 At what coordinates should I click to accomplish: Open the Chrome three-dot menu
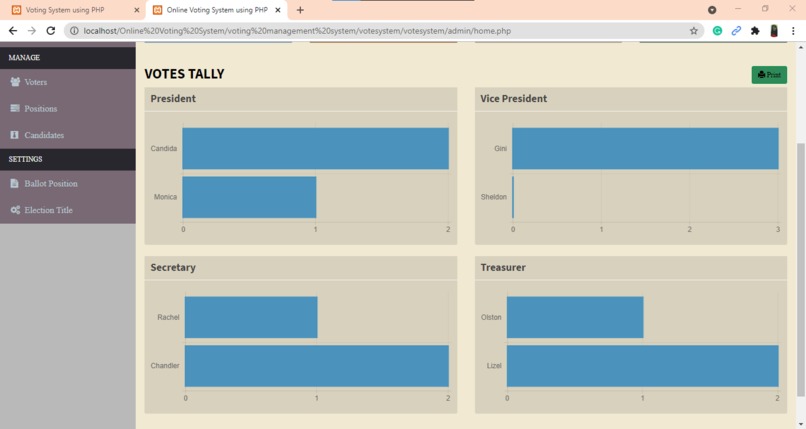point(793,31)
